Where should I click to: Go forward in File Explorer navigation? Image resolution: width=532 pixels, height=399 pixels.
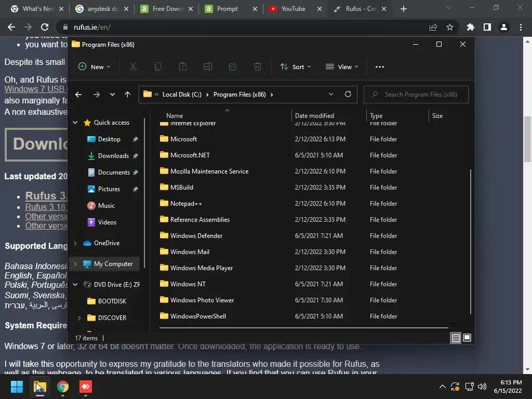point(97,95)
